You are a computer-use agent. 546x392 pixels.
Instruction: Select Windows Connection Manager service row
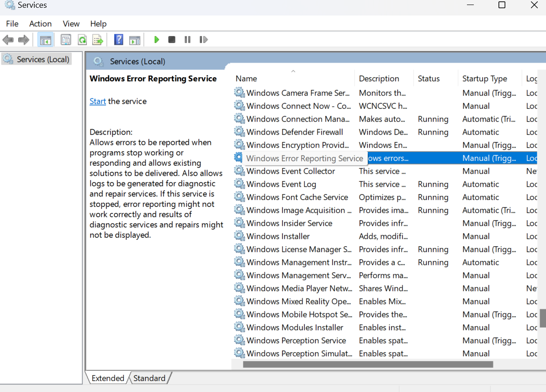tap(385, 119)
